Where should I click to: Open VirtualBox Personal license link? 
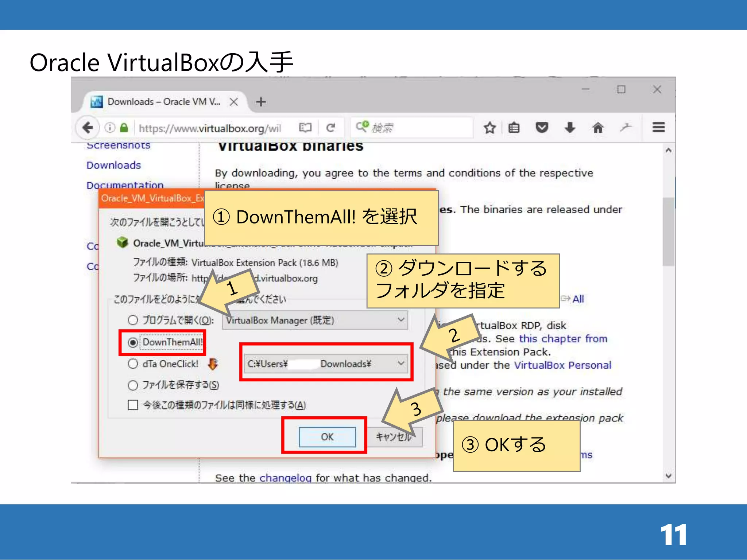point(562,365)
